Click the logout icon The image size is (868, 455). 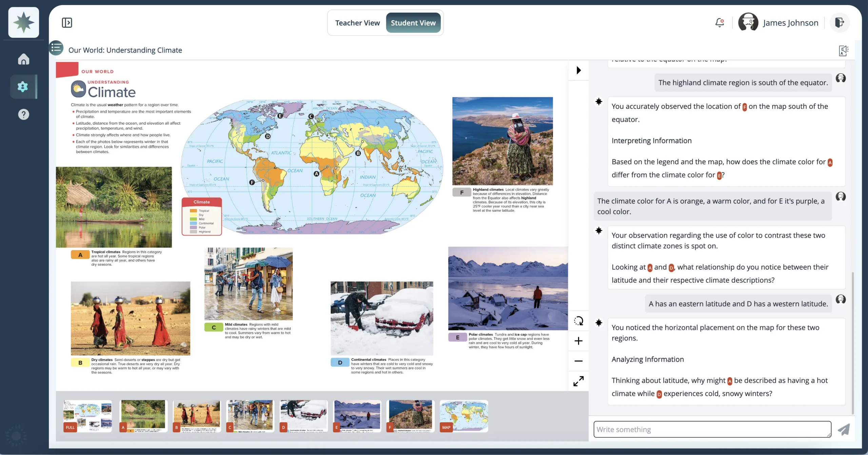pos(839,22)
